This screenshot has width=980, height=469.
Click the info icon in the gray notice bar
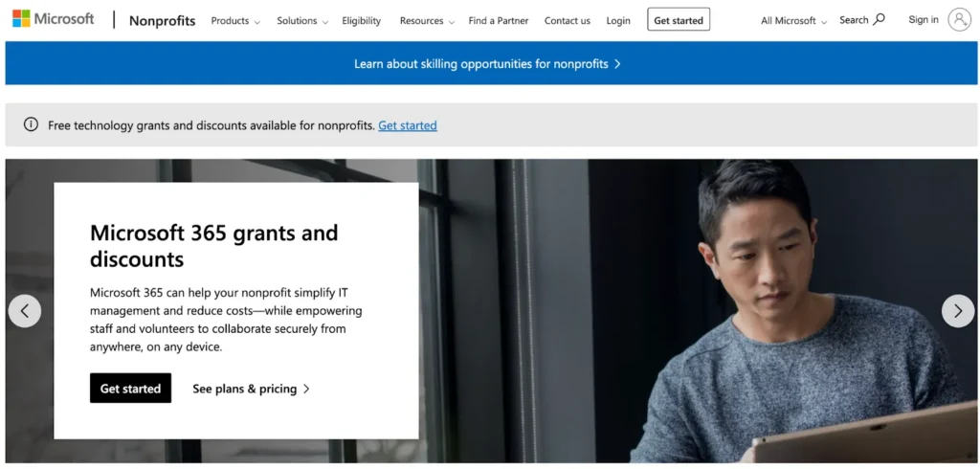click(x=31, y=124)
